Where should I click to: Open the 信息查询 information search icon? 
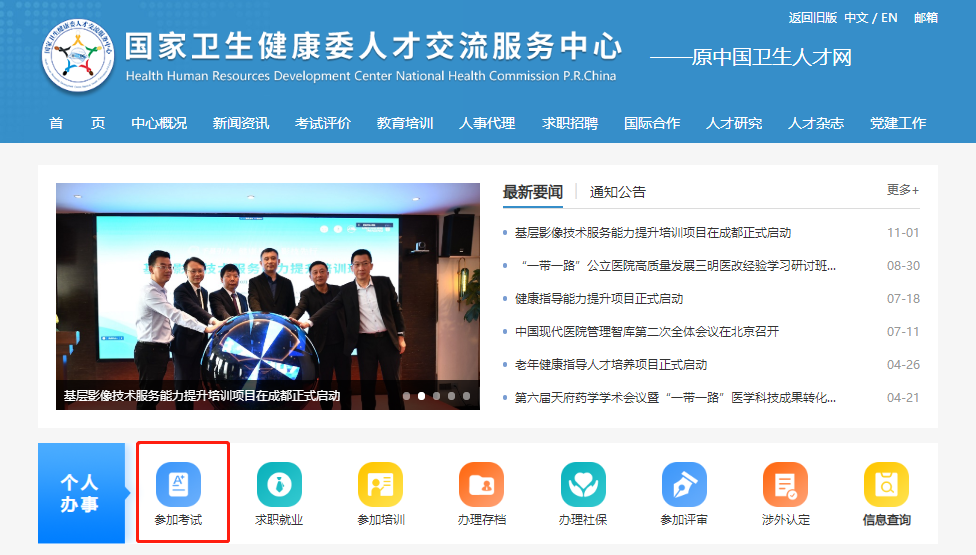(886, 485)
